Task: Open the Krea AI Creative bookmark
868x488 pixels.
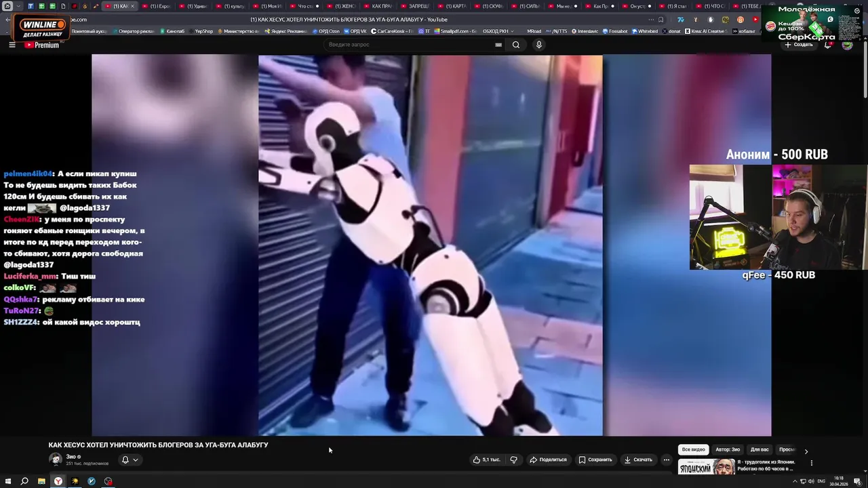Action: pyautogui.click(x=705, y=31)
